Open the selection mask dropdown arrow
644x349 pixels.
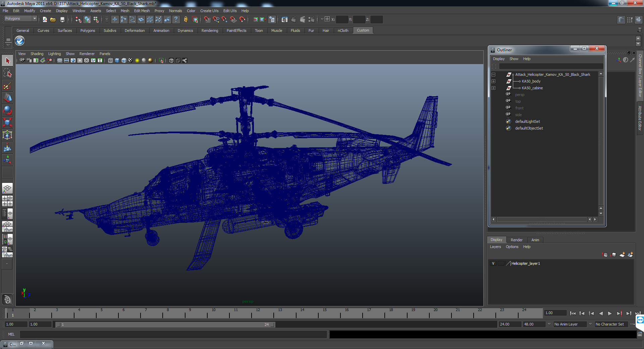[107, 19]
